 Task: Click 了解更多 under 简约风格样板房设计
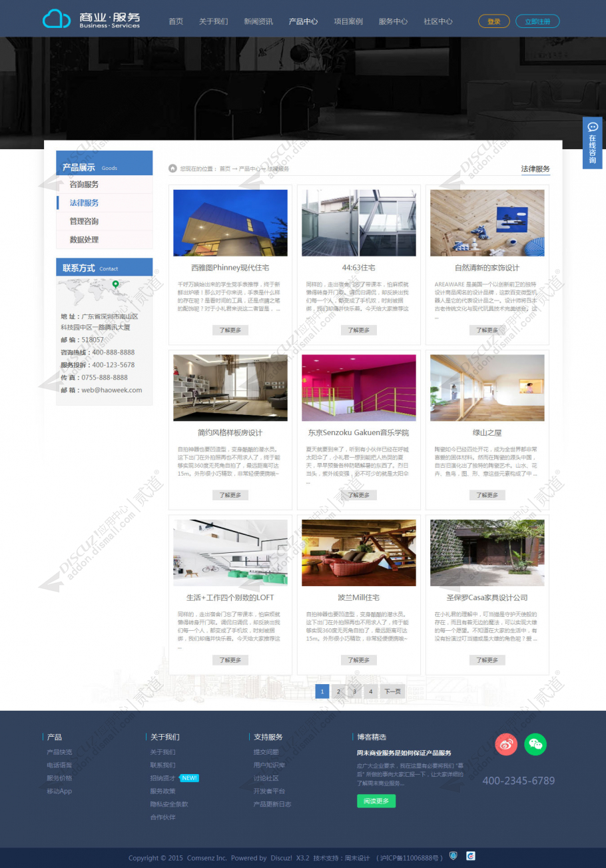point(230,495)
